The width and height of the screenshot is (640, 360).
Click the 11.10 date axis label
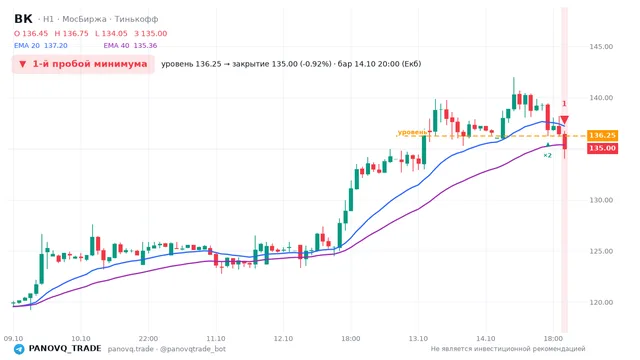[216, 339]
